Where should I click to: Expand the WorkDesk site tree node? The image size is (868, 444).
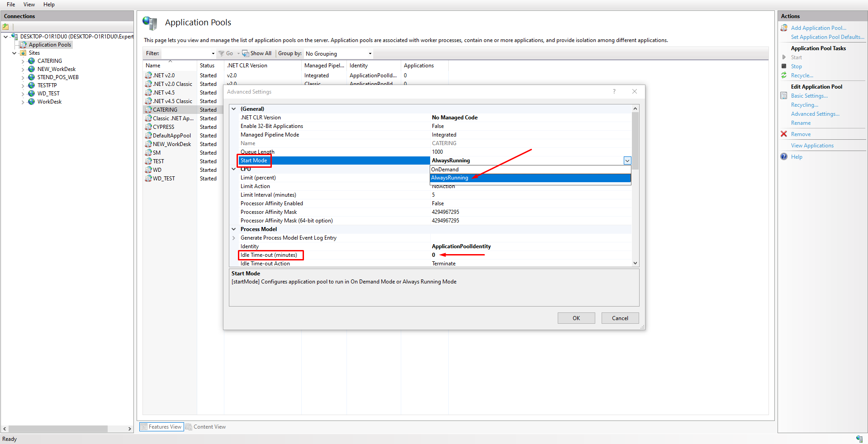click(23, 102)
